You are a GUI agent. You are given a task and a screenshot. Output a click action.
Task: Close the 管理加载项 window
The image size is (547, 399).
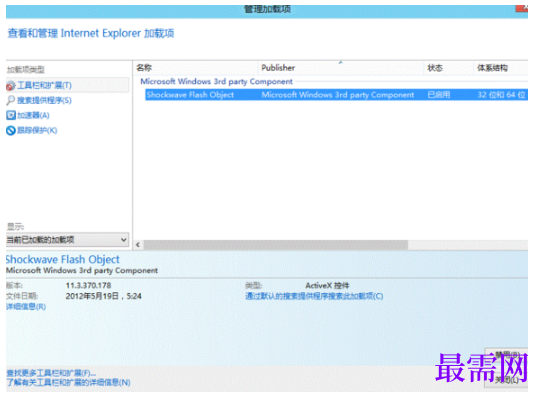point(522,8)
